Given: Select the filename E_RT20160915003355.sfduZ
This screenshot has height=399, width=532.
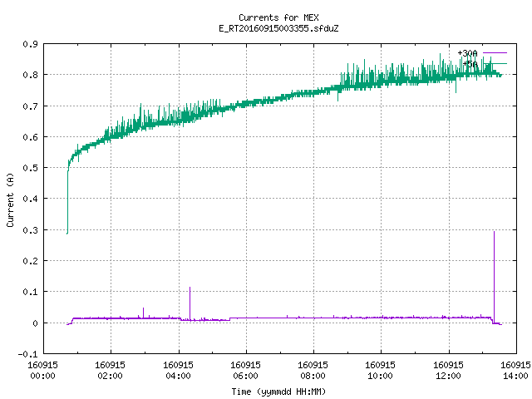Looking at the screenshot, I should click(278, 28).
